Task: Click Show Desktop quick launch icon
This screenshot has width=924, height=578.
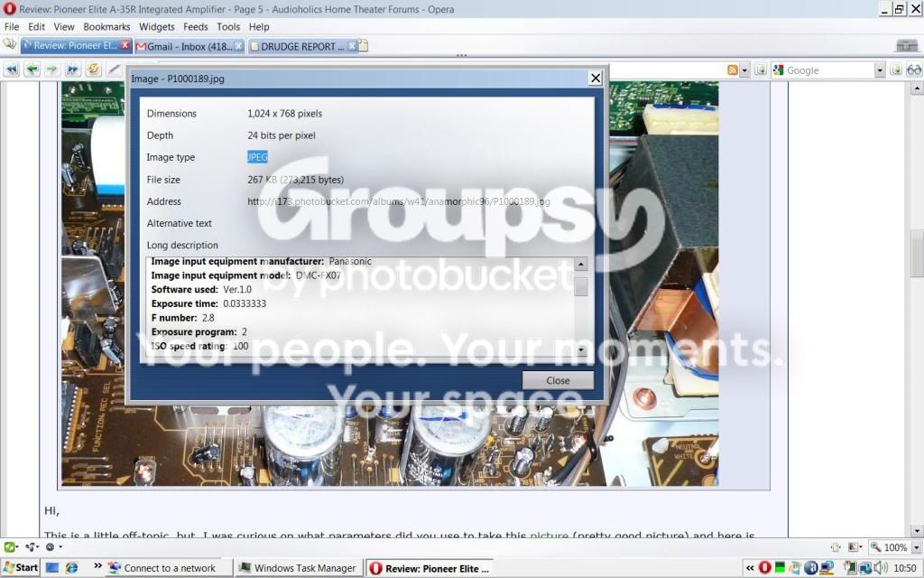Action: point(51,568)
